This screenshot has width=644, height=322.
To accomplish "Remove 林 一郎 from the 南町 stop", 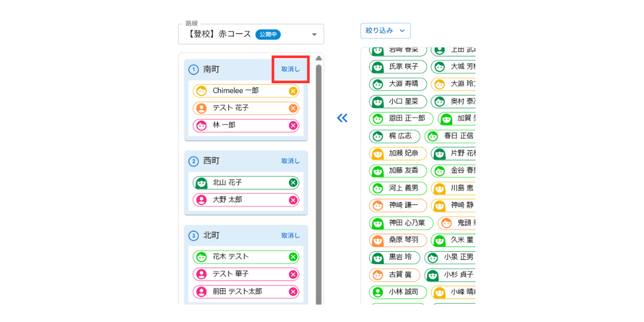I will pos(293,125).
